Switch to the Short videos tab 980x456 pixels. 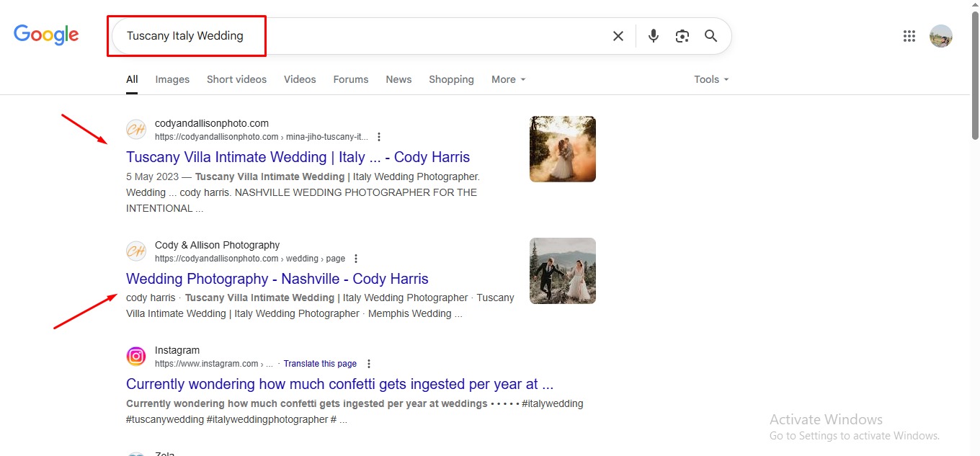tap(236, 79)
